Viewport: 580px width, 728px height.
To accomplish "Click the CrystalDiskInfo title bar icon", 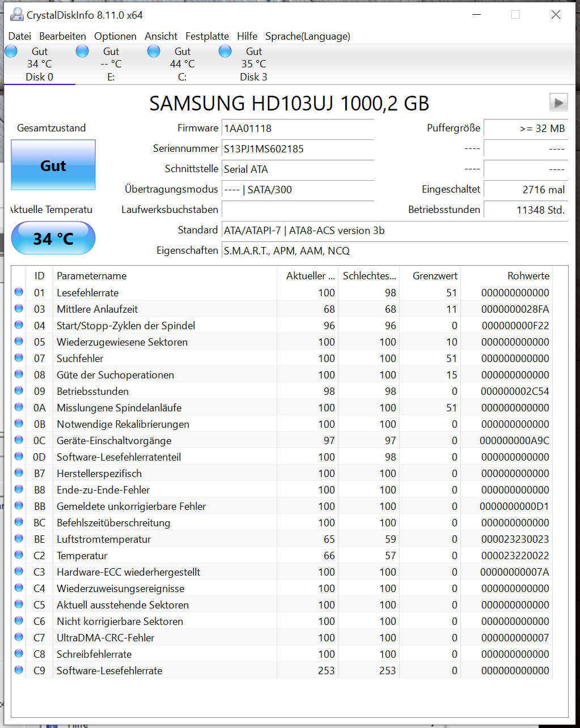I will coord(17,15).
